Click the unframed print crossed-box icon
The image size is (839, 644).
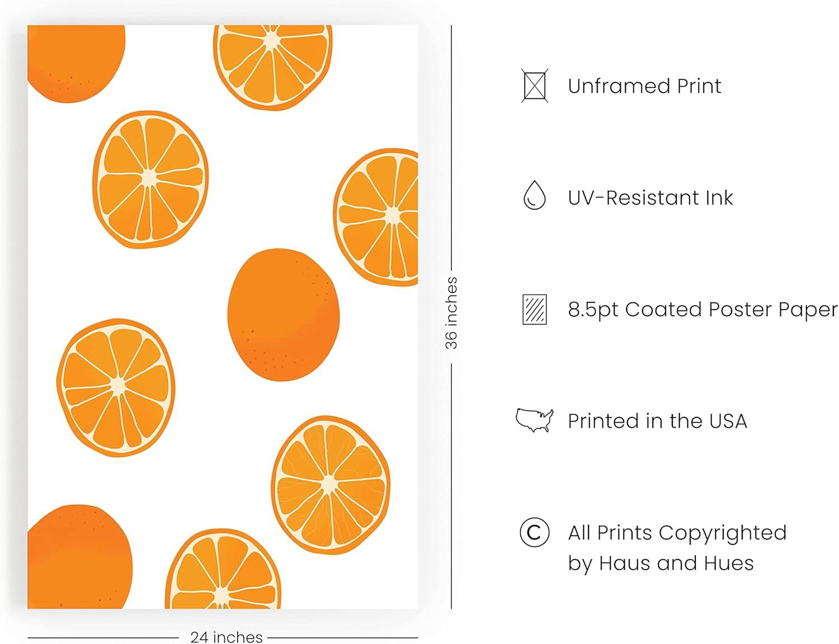pos(535,86)
